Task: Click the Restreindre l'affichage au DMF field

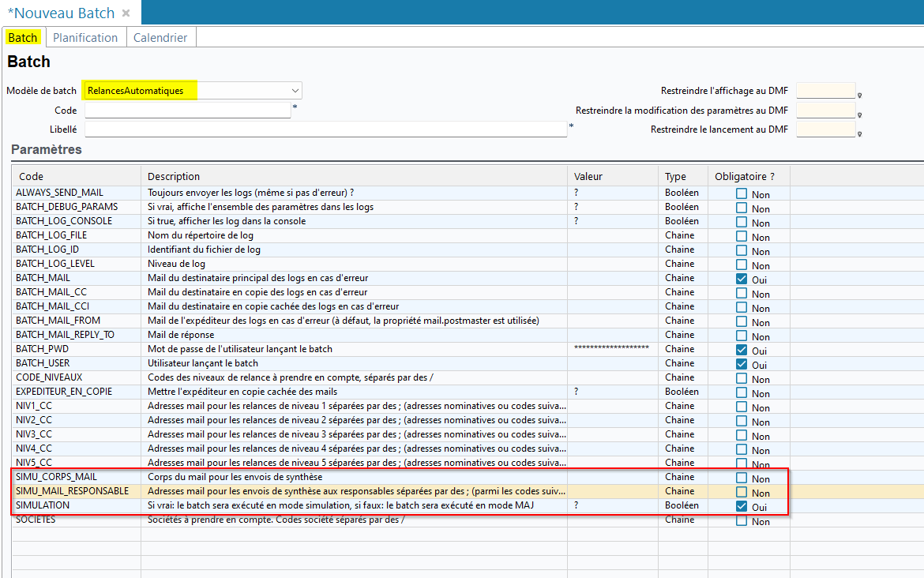Action: click(x=825, y=91)
